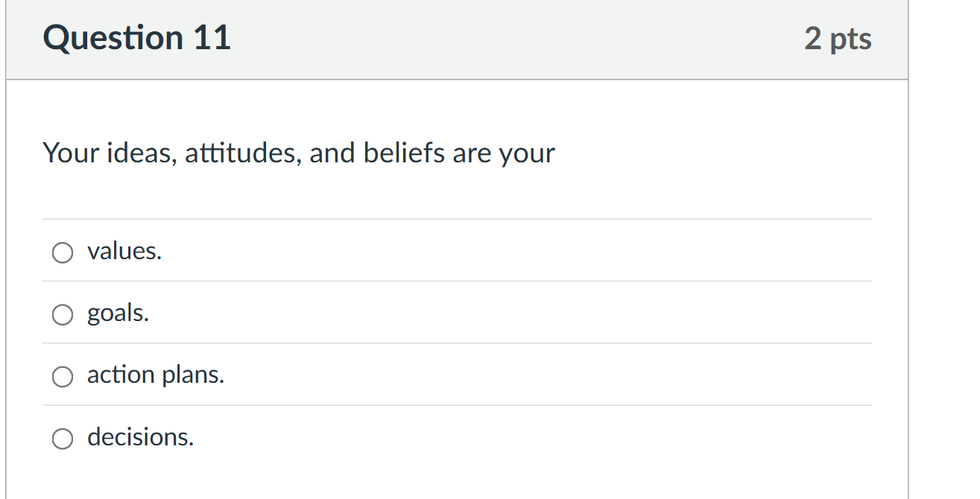Mark the "decisions." radio button
This screenshot has width=980, height=499.
click(63, 439)
